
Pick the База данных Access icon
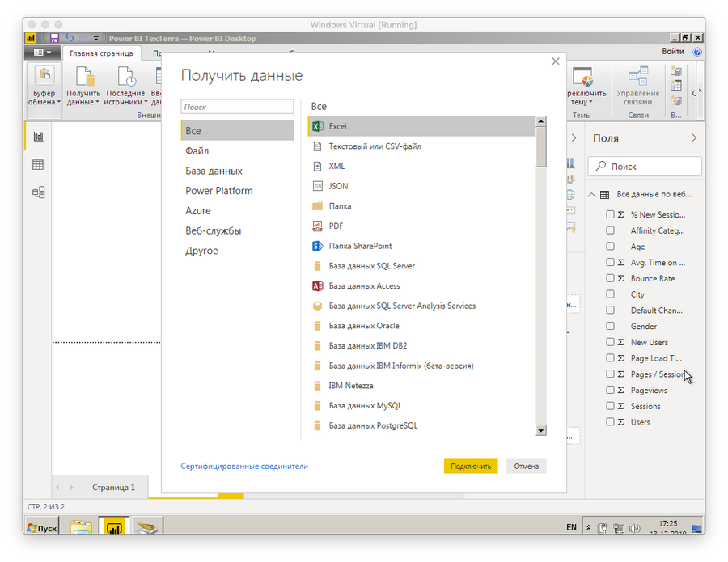tap(317, 286)
